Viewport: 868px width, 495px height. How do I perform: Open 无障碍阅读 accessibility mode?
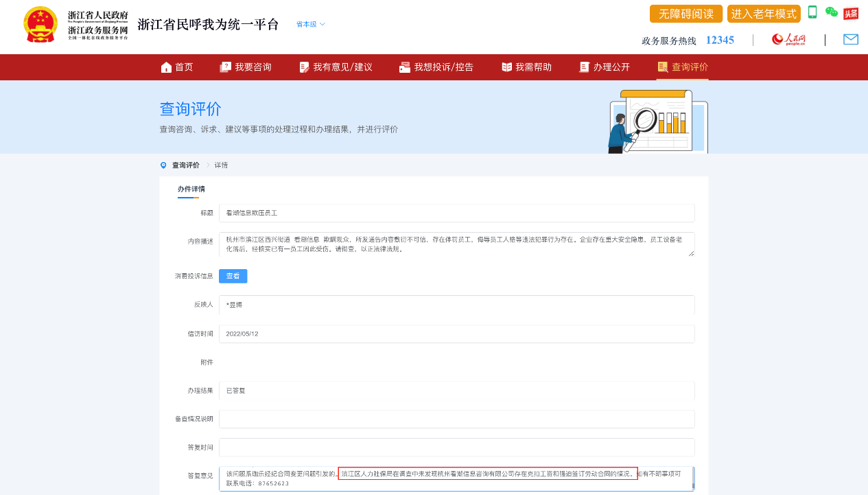(685, 13)
